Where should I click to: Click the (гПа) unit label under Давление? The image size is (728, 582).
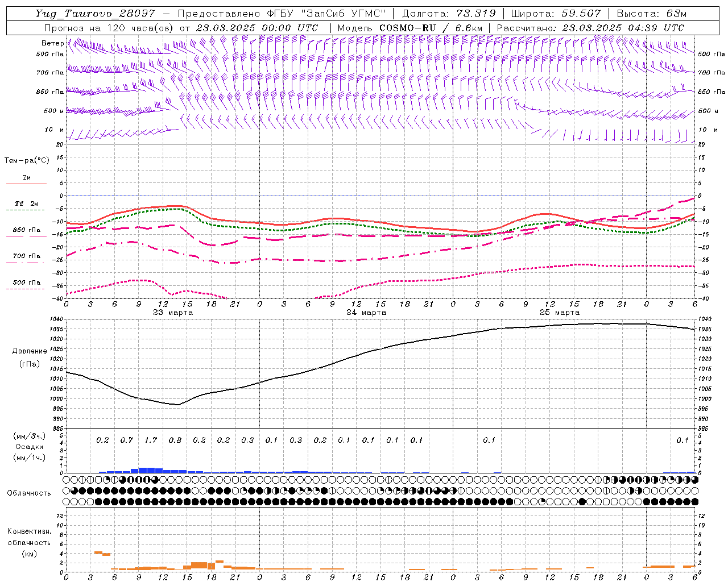30,364
